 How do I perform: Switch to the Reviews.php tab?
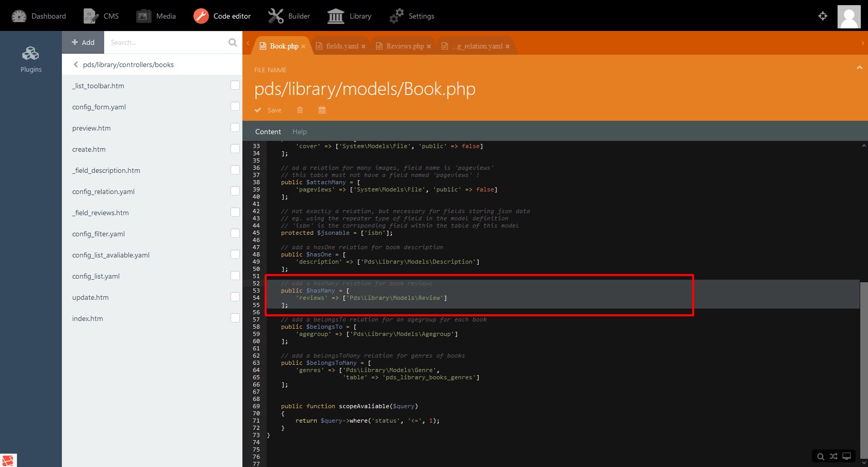tap(404, 46)
